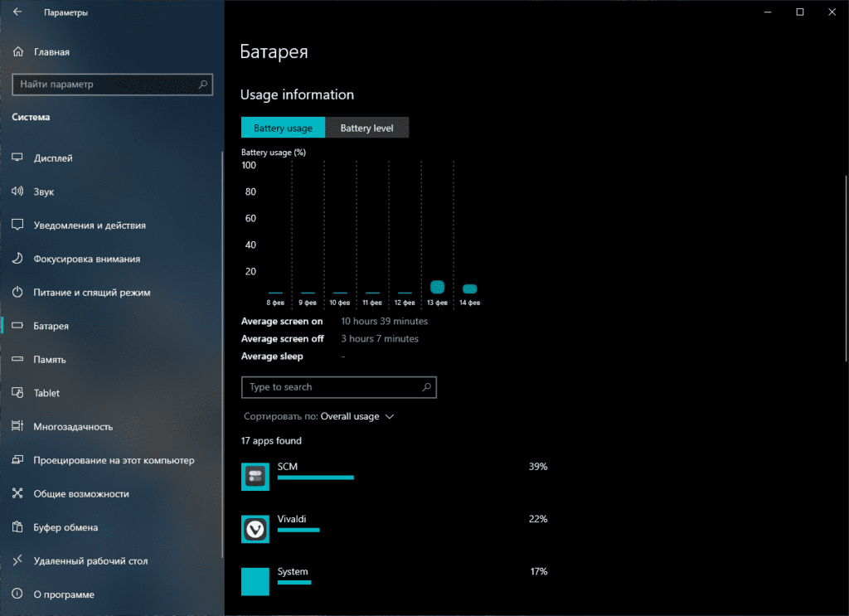Image resolution: width=849 pixels, height=616 pixels.
Task: Click the 17 apps found text
Action: pos(271,440)
